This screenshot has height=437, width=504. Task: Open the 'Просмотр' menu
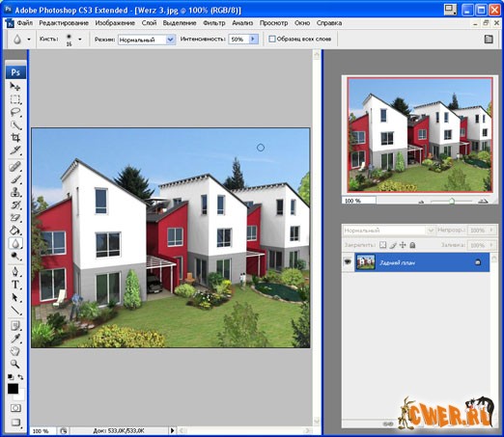(x=273, y=23)
